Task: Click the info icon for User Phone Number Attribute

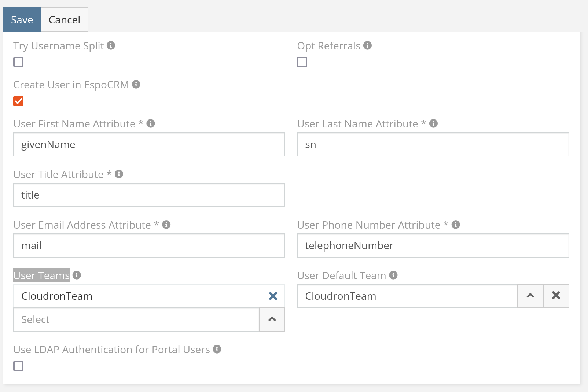Action: coord(456,225)
